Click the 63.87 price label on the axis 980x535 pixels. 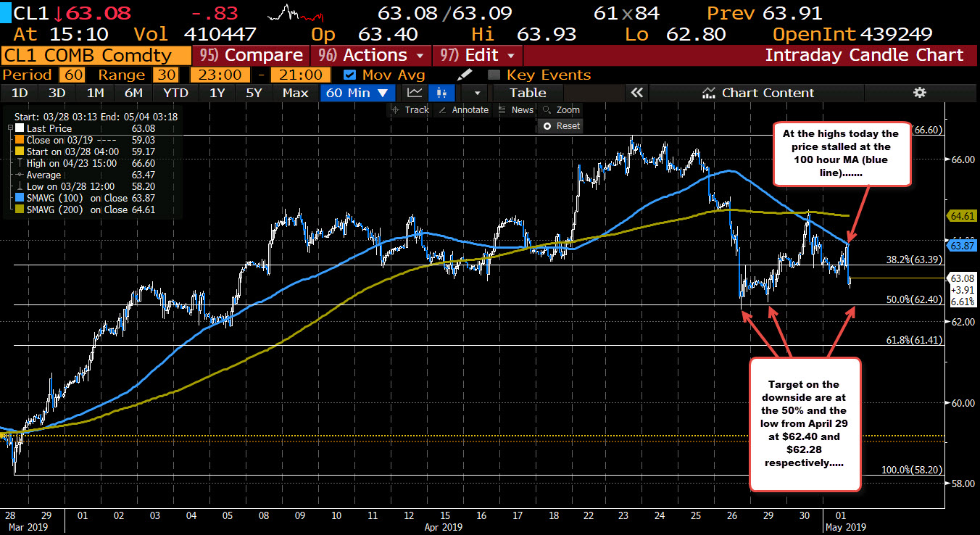tap(962, 246)
